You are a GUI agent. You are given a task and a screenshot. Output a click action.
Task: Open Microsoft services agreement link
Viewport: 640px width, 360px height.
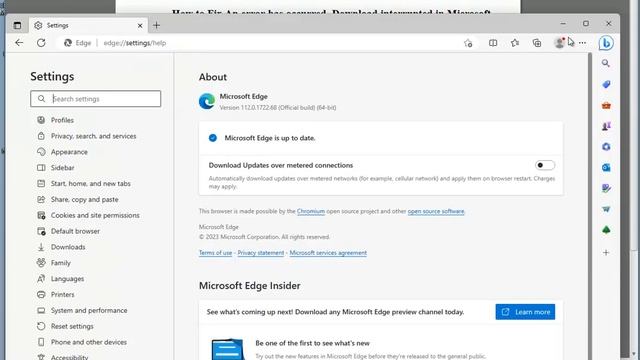[328, 253]
